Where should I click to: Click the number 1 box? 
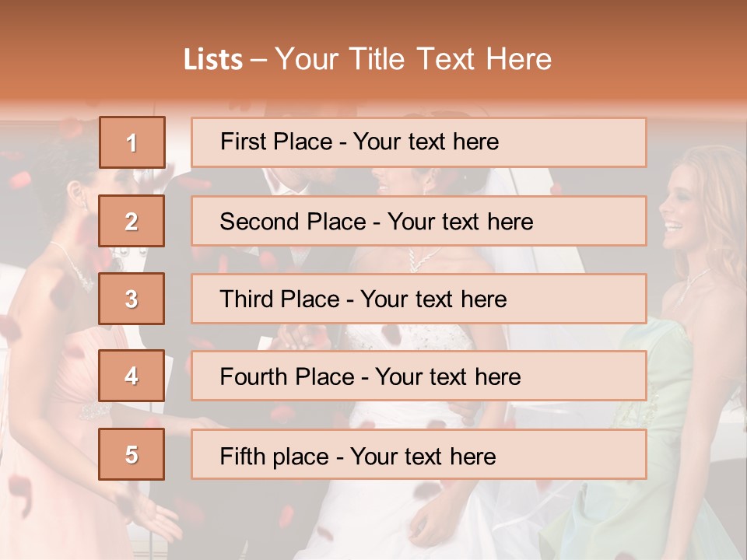coord(132,142)
